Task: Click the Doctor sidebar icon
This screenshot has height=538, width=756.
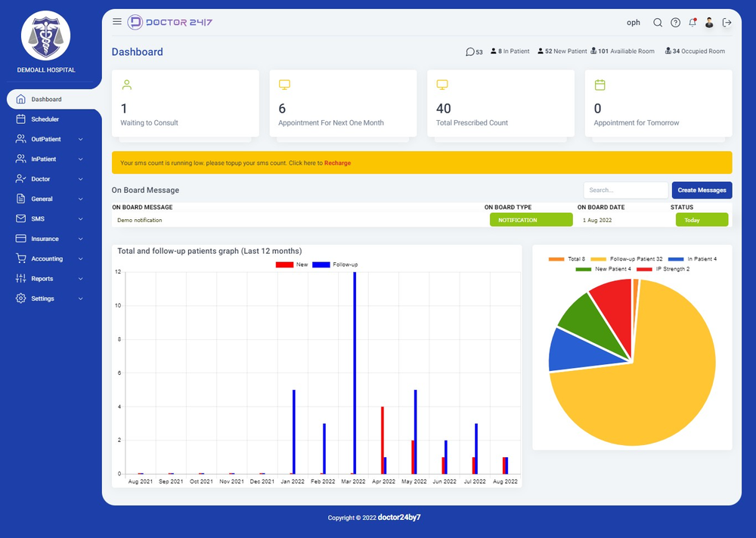Action: tap(21, 178)
